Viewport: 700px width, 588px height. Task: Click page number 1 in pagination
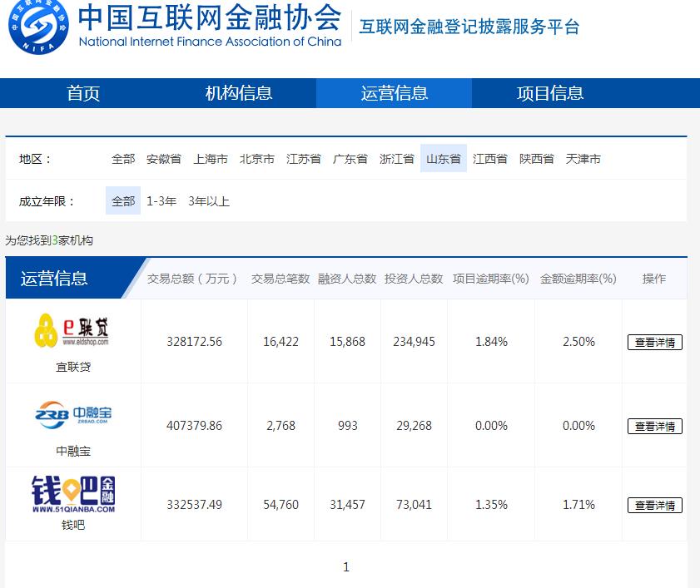[x=346, y=566]
